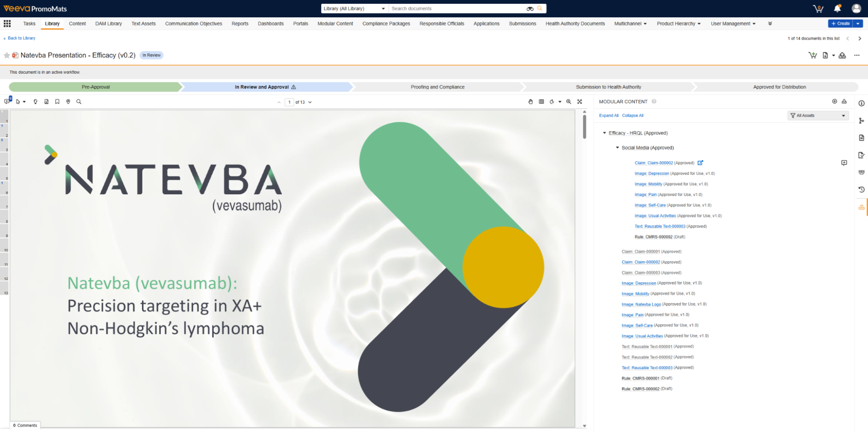This screenshot has height=432, width=868.
Task: Collapse the Social Media section
Action: pos(617,148)
